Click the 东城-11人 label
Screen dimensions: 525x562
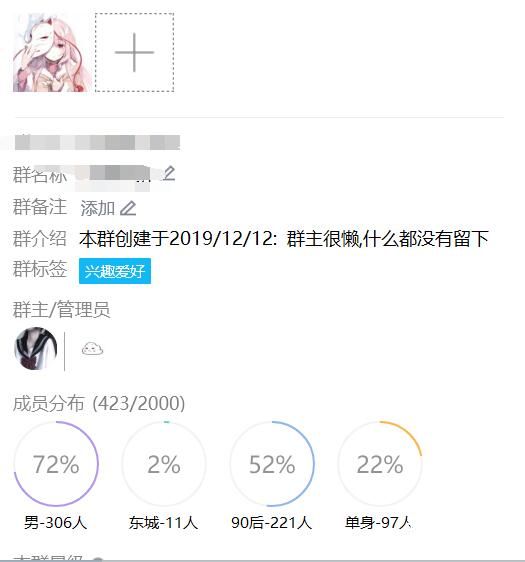(x=164, y=523)
